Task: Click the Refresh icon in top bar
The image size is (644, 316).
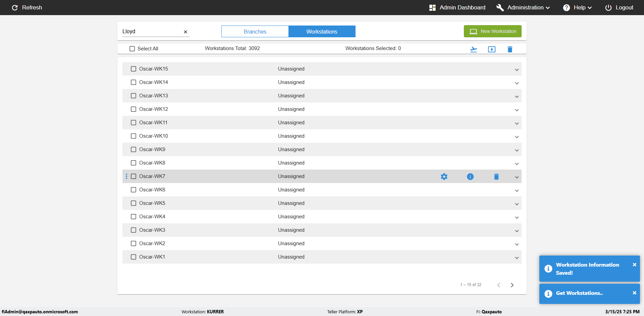Action: [x=15, y=7]
